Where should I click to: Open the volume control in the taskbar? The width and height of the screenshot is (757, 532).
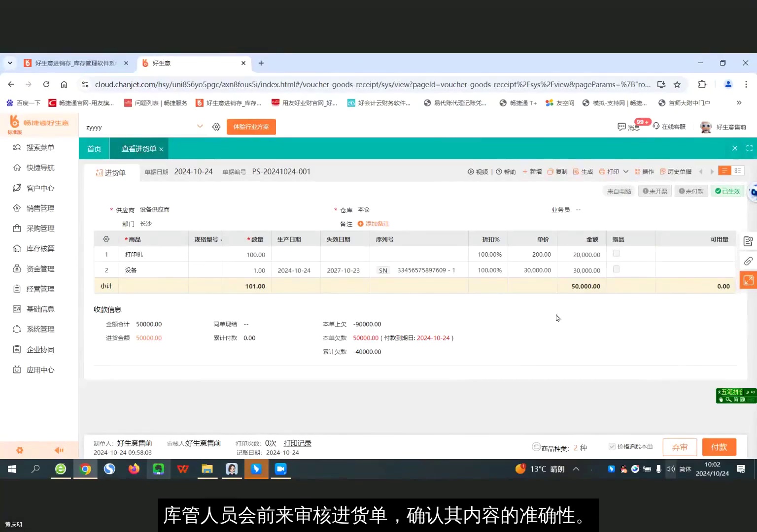[x=670, y=469]
